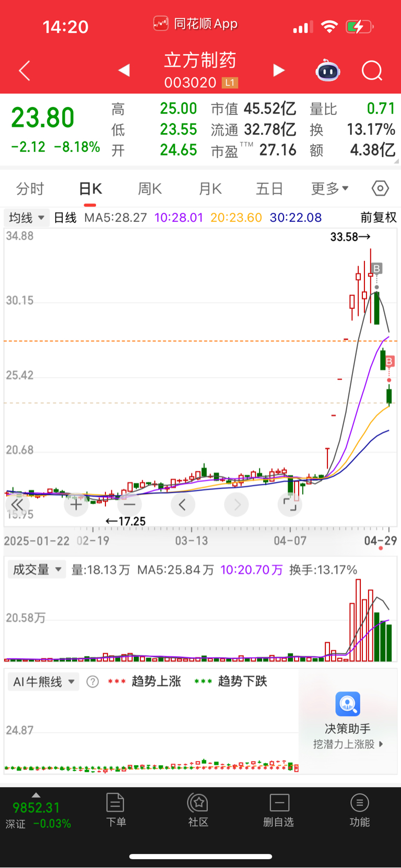Expand quote details corner triangle

397,162
